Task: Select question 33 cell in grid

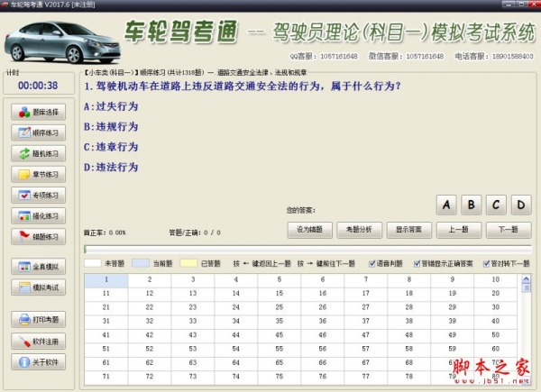Action: coord(193,322)
